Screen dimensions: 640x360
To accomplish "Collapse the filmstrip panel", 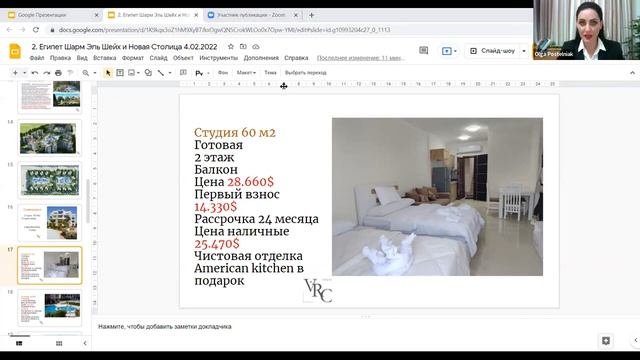I will 85,343.
